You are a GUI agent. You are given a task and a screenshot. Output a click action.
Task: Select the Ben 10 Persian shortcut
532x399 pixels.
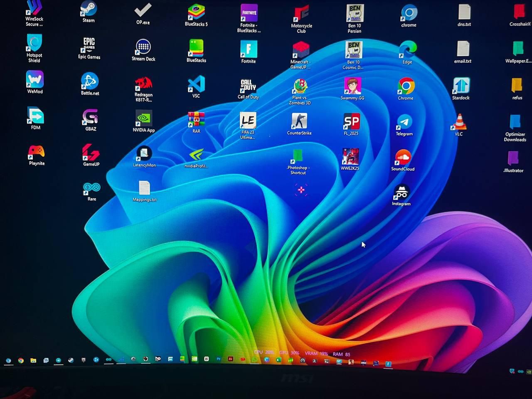(x=355, y=19)
